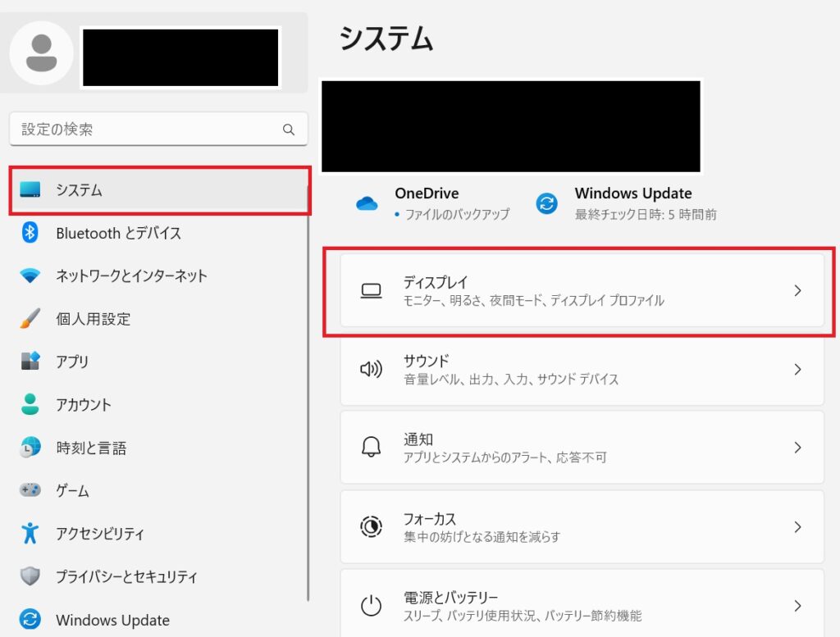
Task: Click the user profile avatar icon
Action: (x=41, y=53)
